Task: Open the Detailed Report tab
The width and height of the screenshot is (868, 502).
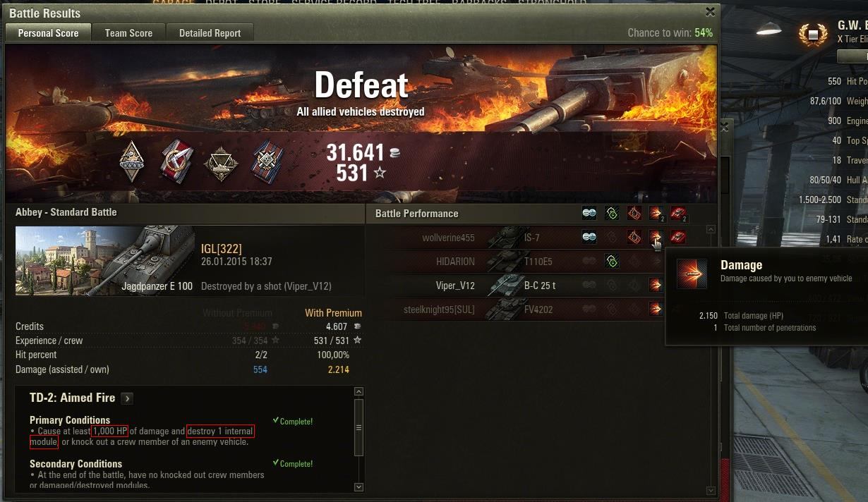Action: (x=210, y=32)
